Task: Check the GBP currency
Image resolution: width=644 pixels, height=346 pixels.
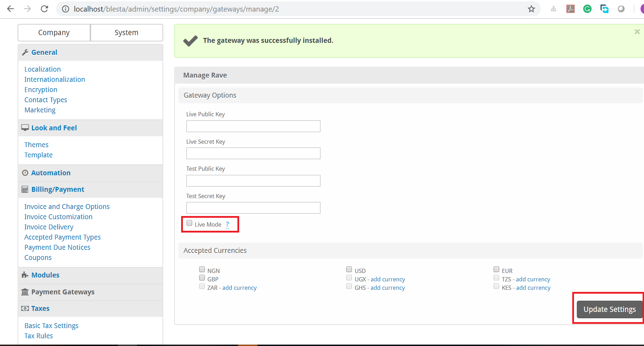Action: [x=202, y=278]
